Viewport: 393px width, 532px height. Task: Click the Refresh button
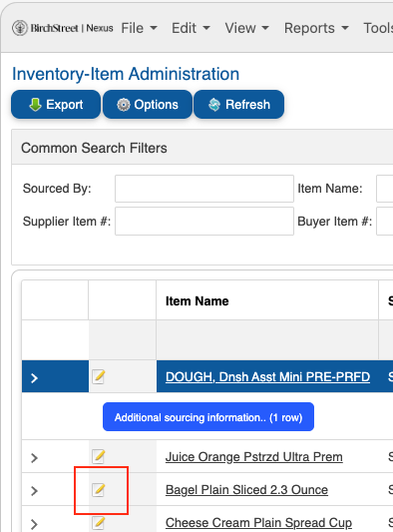pyautogui.click(x=238, y=105)
